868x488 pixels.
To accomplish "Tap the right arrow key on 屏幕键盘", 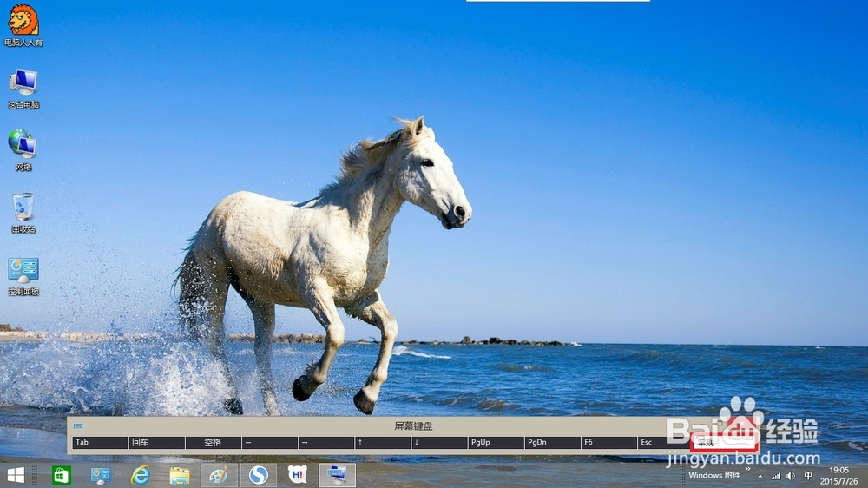I will [x=326, y=443].
